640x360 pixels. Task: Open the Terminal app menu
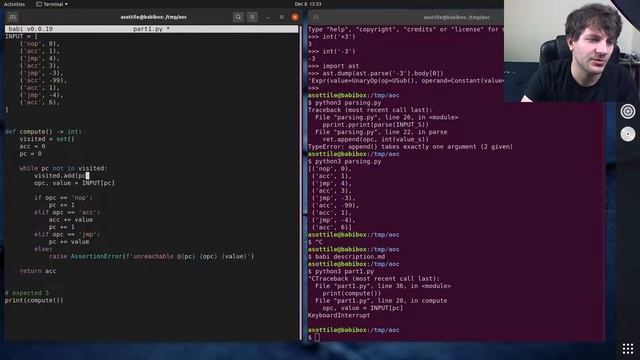point(52,4)
